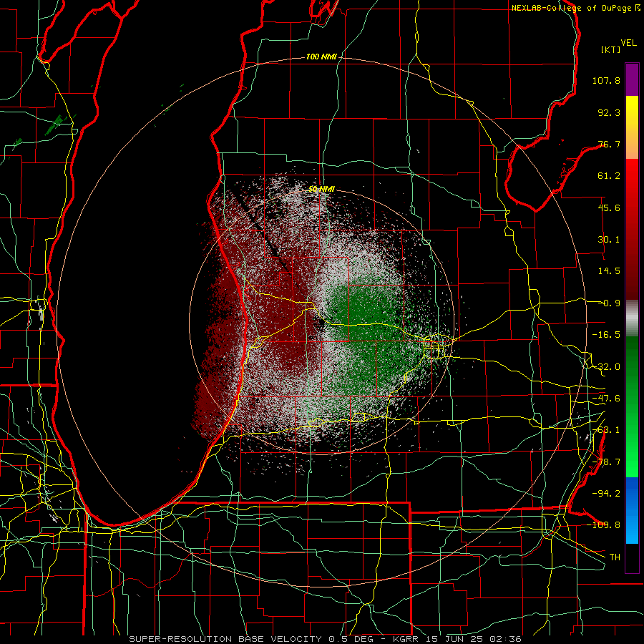Viewport: 644px width, 644px height.
Task: Click the 76.7 velocity scale value
Action: point(609,144)
